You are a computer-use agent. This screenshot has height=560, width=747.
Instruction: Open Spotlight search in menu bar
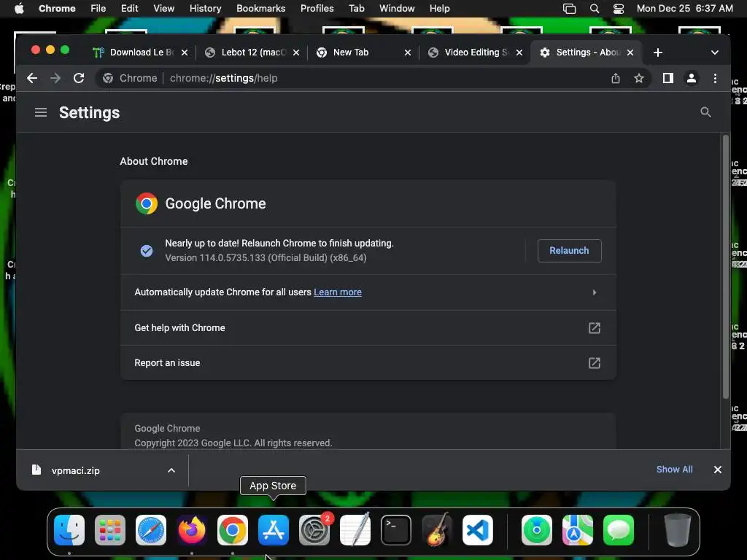click(594, 8)
